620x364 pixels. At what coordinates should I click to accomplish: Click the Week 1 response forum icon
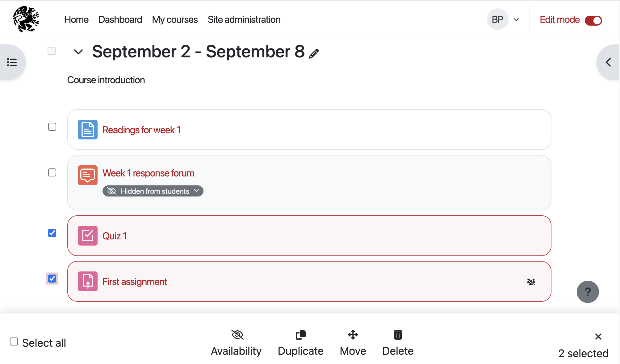click(88, 175)
